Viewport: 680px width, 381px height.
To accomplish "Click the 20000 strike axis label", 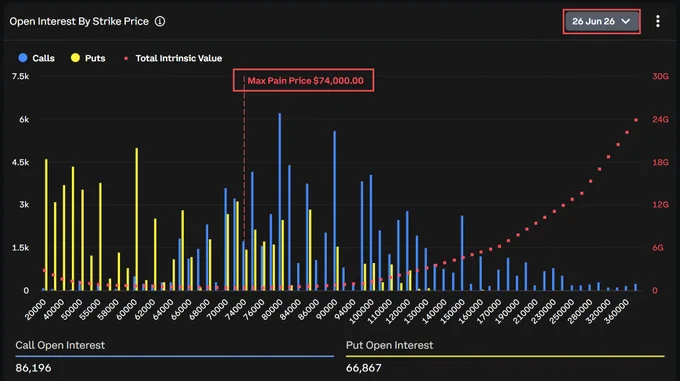I will pyautogui.click(x=35, y=309).
